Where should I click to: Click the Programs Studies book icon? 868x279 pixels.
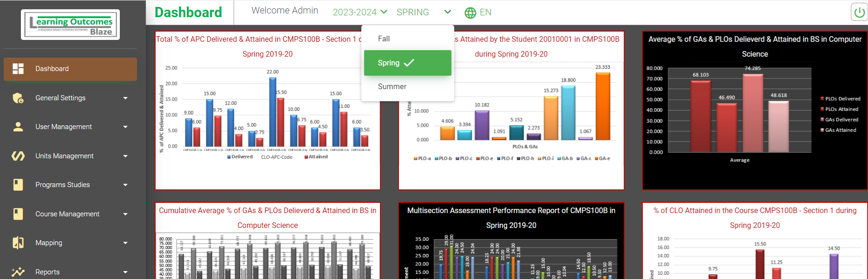click(x=18, y=185)
